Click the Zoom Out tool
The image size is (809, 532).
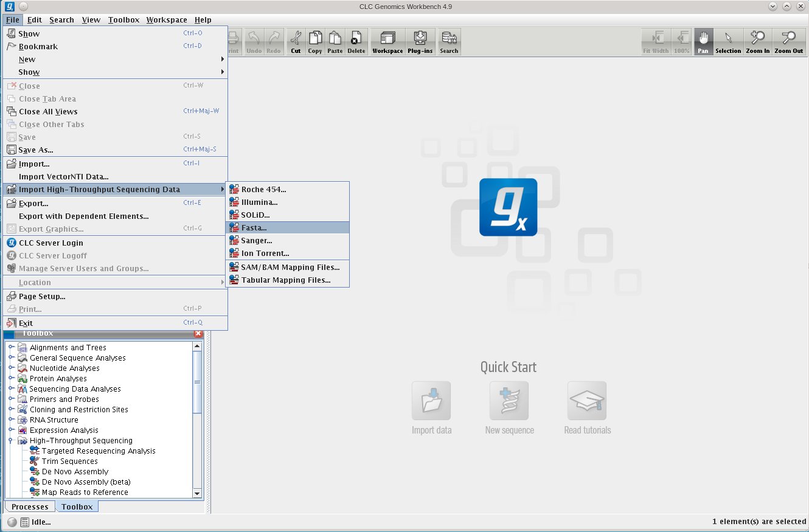point(789,42)
